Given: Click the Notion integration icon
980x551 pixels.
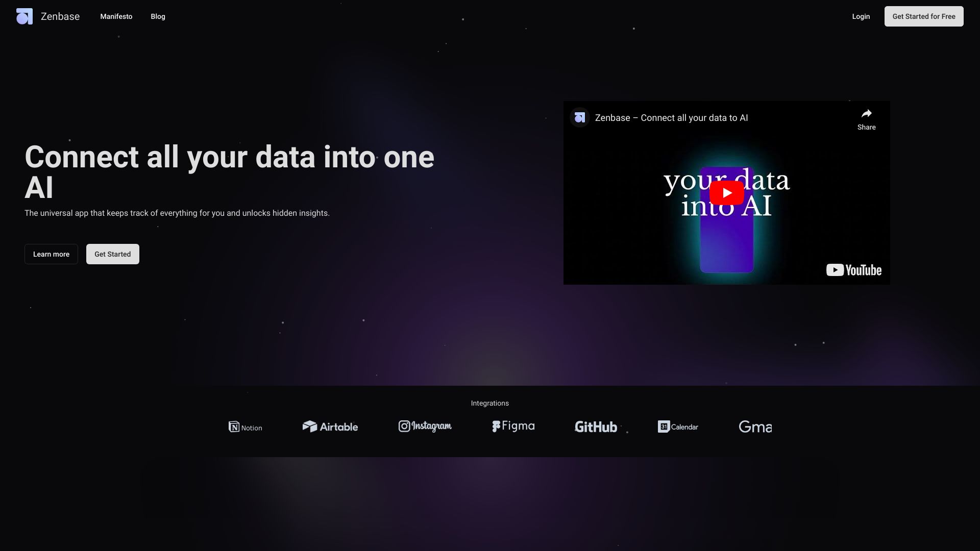Looking at the screenshot, I should click(x=234, y=427).
